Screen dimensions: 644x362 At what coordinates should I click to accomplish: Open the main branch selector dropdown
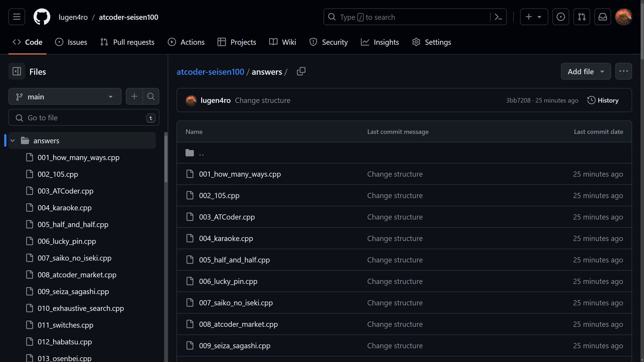(65, 97)
